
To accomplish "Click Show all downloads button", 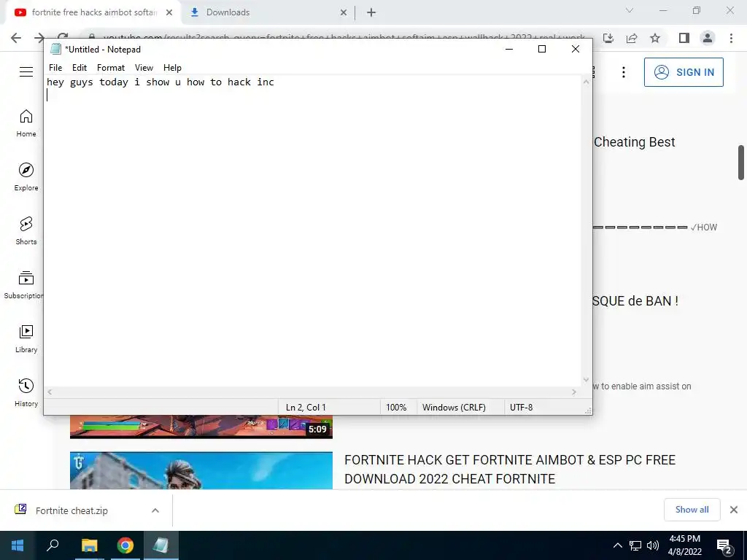I will click(692, 510).
